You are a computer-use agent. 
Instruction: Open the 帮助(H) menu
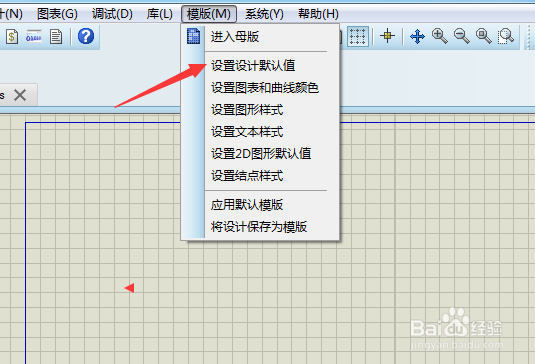(318, 14)
